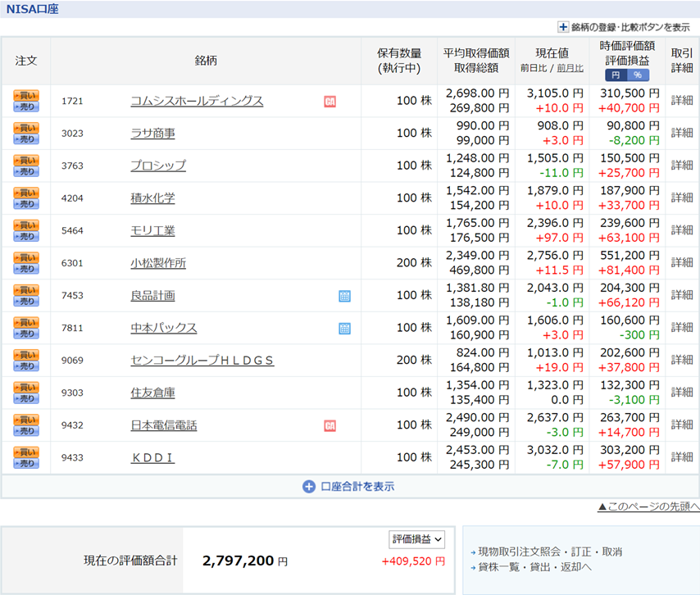700x595 pixels.
Task: Click buy button for KDDI row
Action: point(26,452)
